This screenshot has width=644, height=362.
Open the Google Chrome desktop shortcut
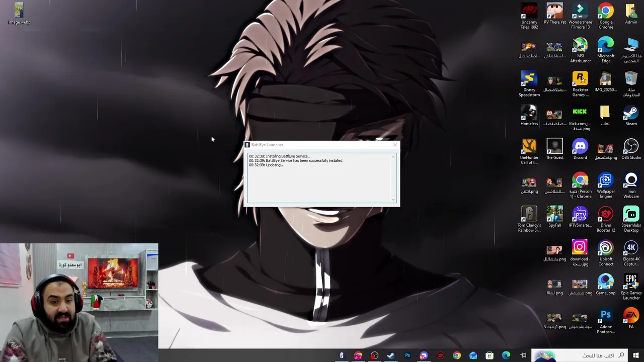tap(606, 16)
